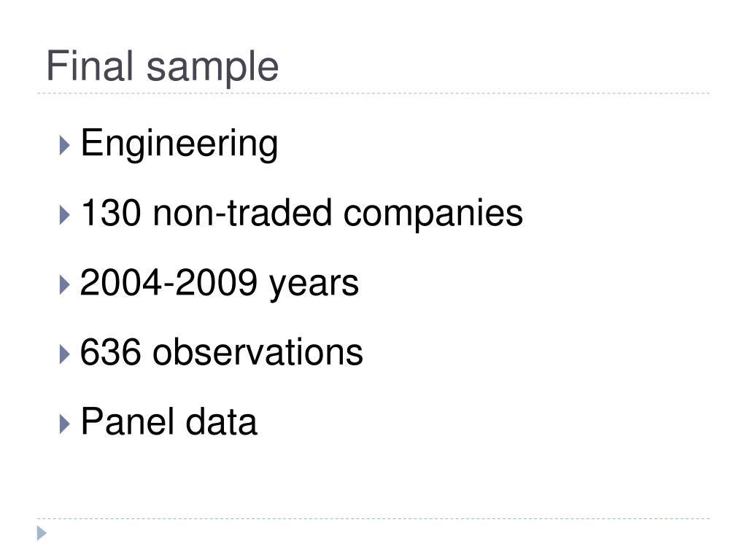Click the word sample in the title
The height and width of the screenshot is (560, 747).
pyautogui.click(x=212, y=69)
